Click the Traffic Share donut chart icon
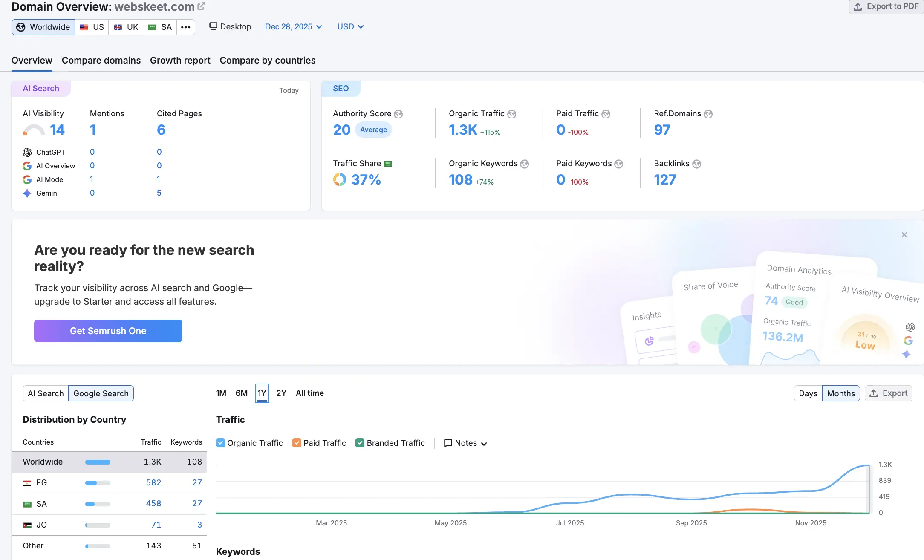This screenshot has width=924, height=560. point(340,179)
